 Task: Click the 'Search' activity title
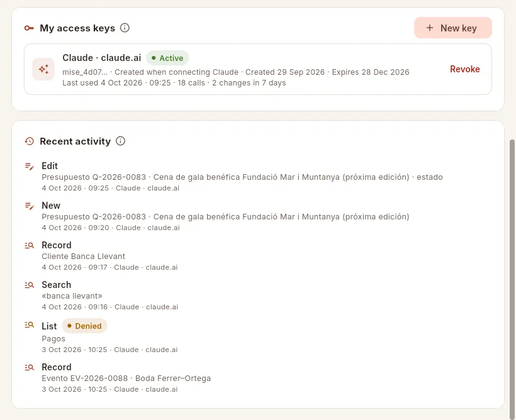click(x=56, y=285)
